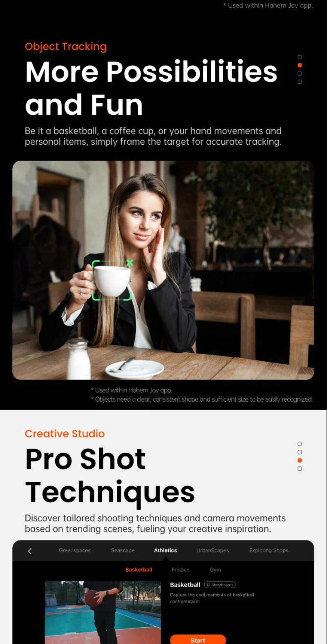
Task: Switch to the Seascape tab
Action: tap(123, 550)
